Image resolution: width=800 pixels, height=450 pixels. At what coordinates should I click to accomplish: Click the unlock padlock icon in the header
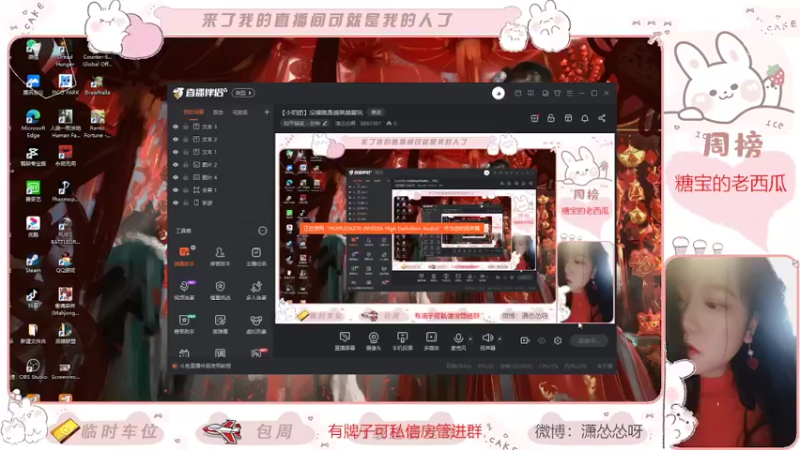[551, 118]
